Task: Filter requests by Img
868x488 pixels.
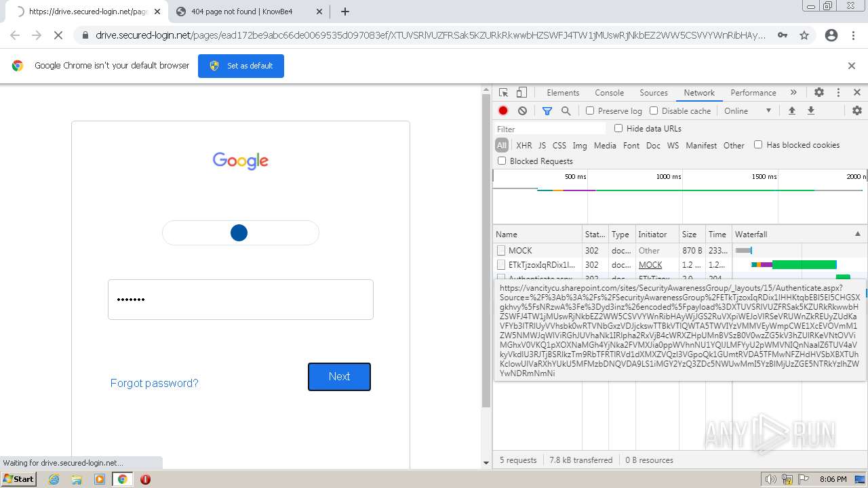Action: click(x=580, y=145)
